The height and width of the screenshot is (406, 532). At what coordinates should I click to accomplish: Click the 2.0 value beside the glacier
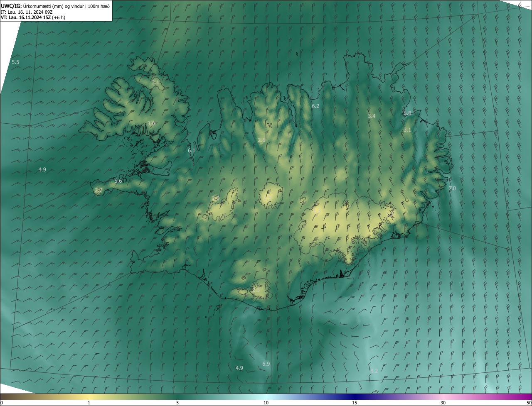tap(215, 198)
